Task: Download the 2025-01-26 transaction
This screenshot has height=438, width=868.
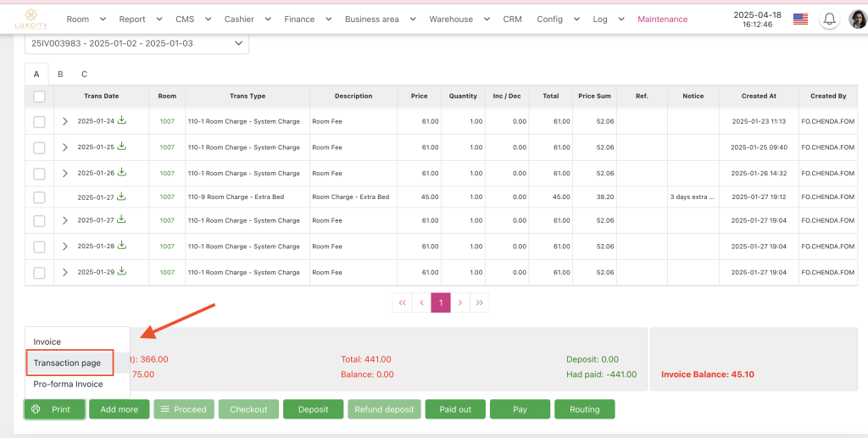Action: (x=122, y=173)
